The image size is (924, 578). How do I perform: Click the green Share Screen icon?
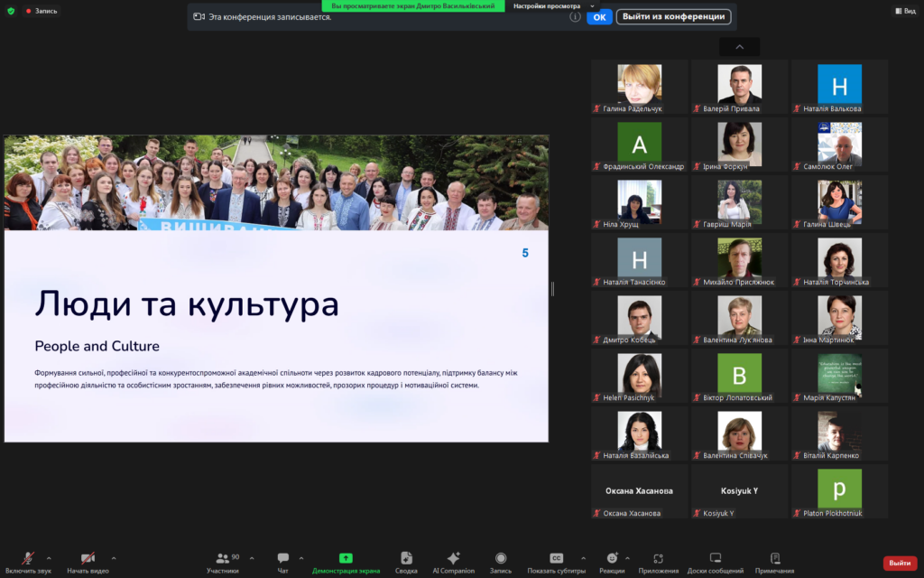pos(346,558)
